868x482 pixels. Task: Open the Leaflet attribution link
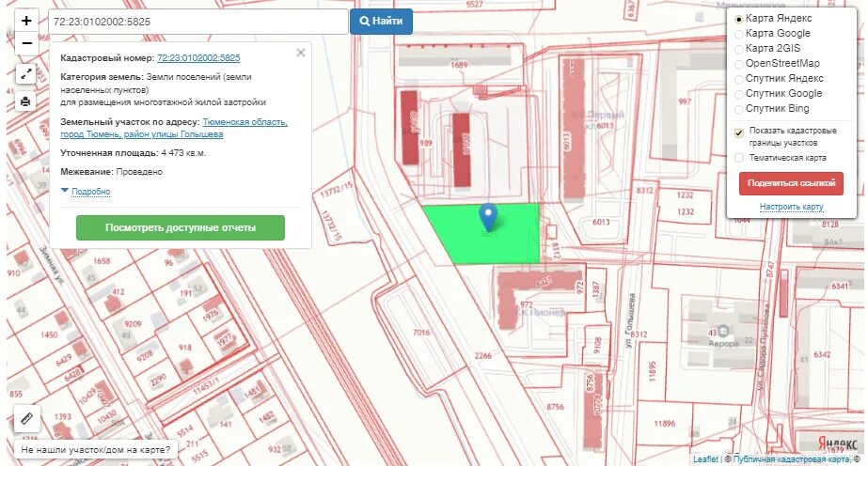pyautogui.click(x=705, y=459)
